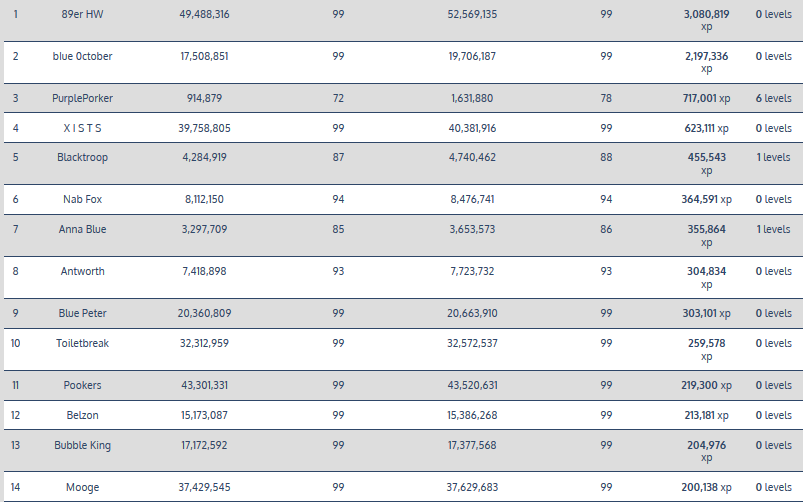Open the X I S T S player entry

pos(82,128)
